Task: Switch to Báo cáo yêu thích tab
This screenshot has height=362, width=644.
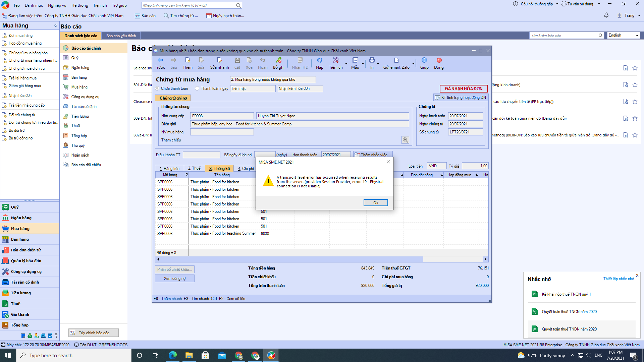Action: point(121,36)
